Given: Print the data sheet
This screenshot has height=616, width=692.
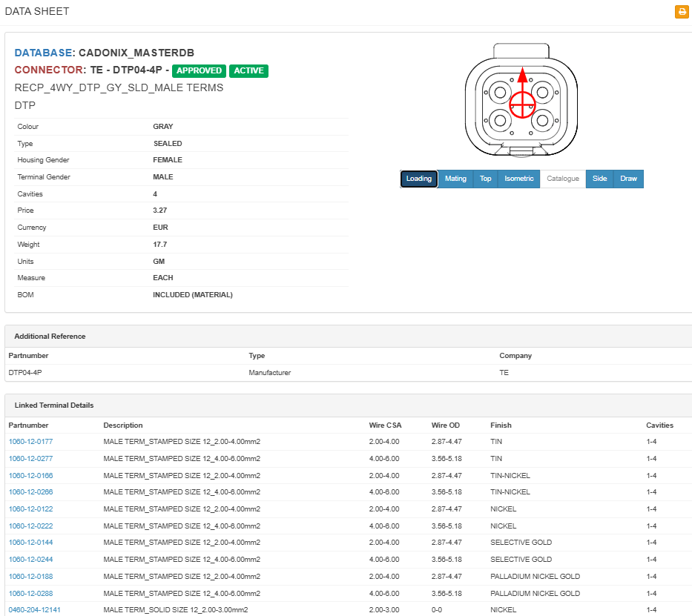Looking at the screenshot, I should (682, 12).
